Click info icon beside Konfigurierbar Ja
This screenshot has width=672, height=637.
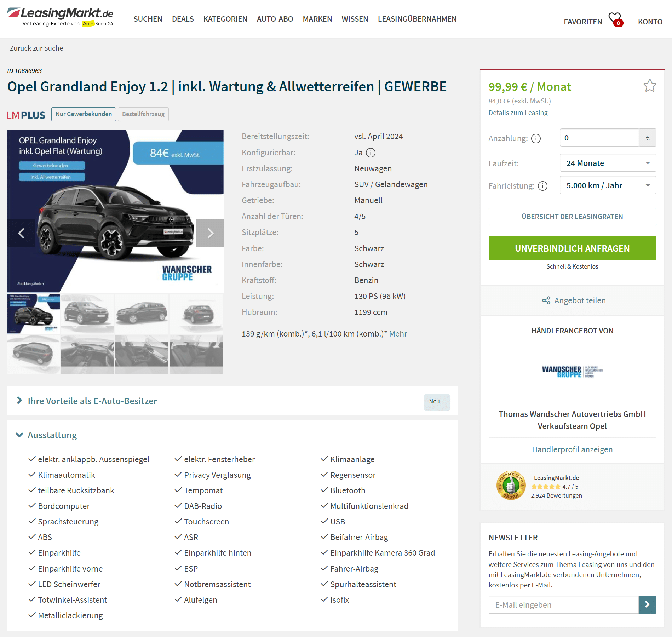371,153
